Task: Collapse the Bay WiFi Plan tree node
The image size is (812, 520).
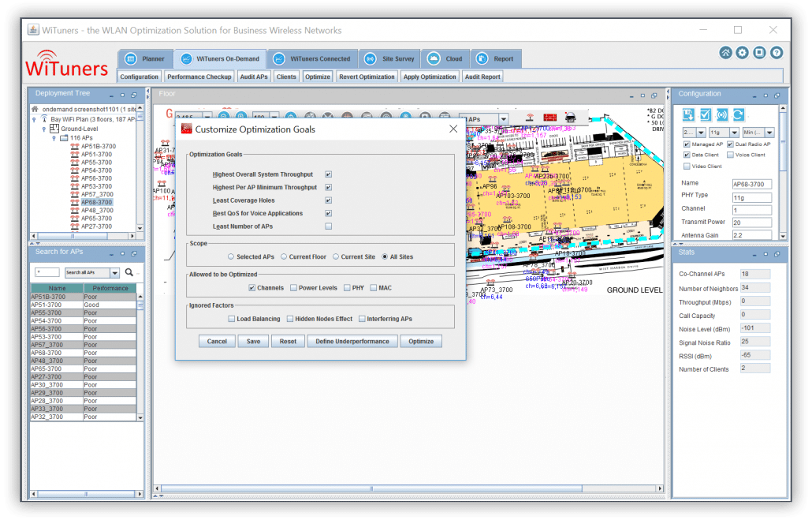Action: pos(35,120)
